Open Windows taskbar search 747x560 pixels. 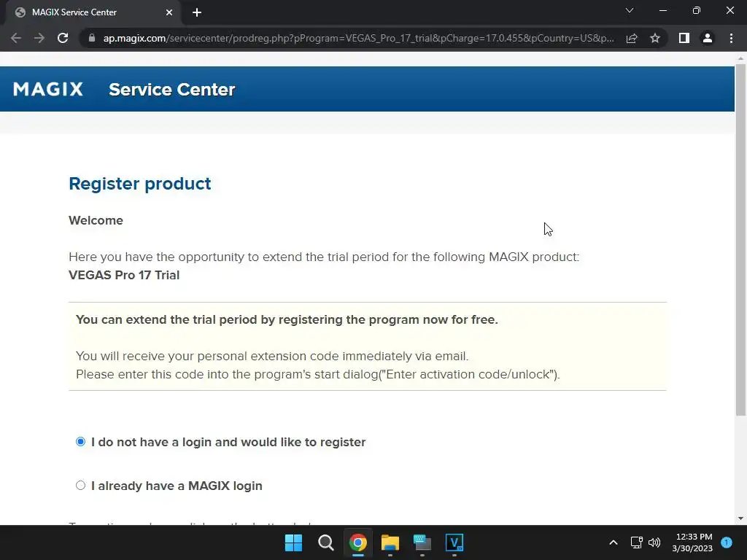[326, 542]
